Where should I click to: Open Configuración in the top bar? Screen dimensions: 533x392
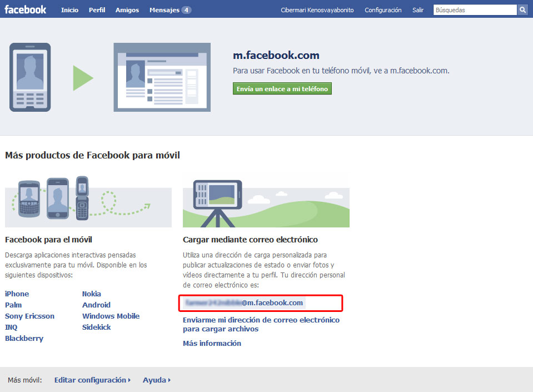click(383, 10)
